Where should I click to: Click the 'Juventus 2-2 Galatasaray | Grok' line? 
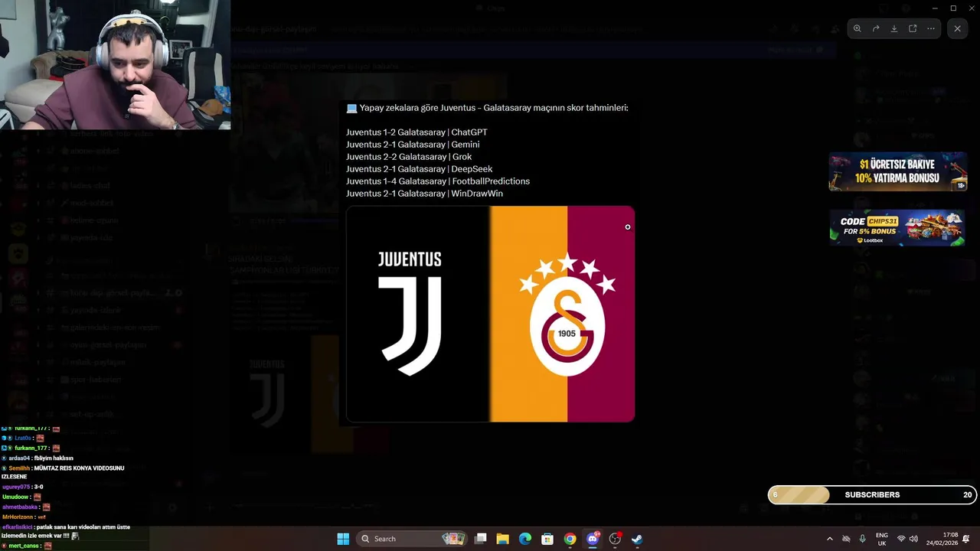click(x=409, y=157)
